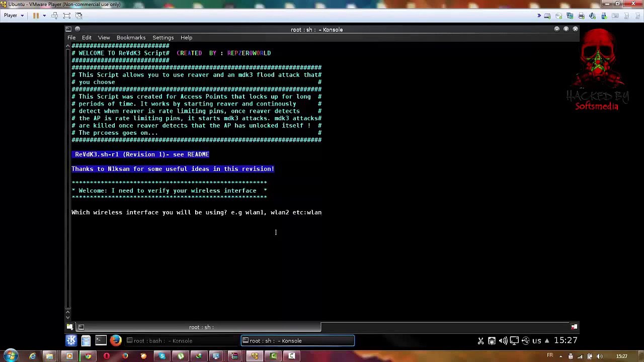Open the Windows Start menu

[x=11, y=356]
